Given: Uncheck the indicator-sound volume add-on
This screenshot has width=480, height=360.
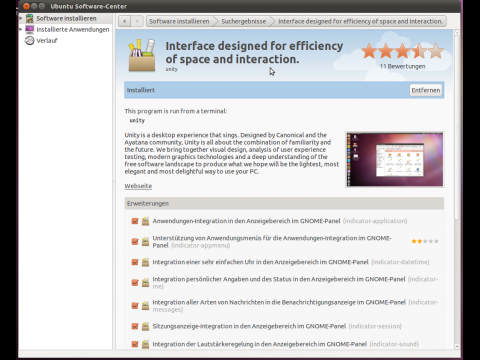Looking at the screenshot, I should point(135,344).
